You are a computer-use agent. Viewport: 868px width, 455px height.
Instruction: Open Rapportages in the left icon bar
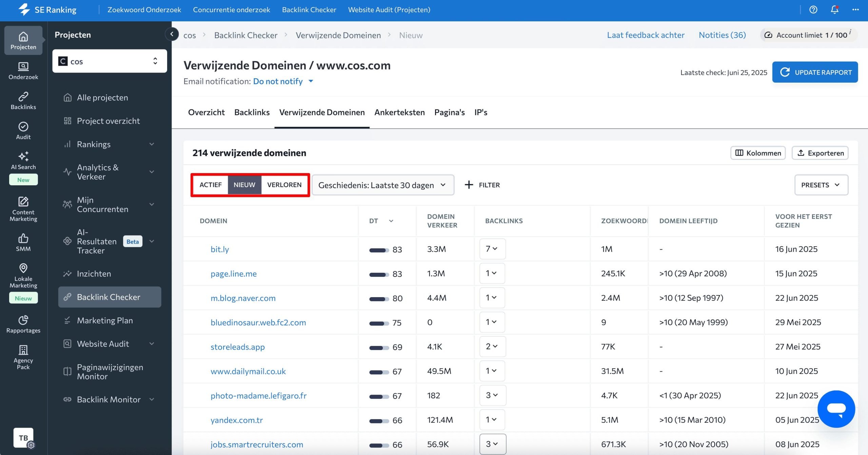[23, 324]
